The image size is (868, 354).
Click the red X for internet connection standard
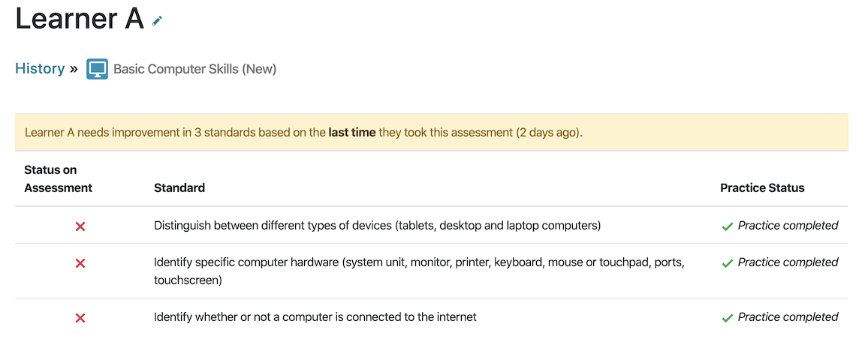pos(80,318)
